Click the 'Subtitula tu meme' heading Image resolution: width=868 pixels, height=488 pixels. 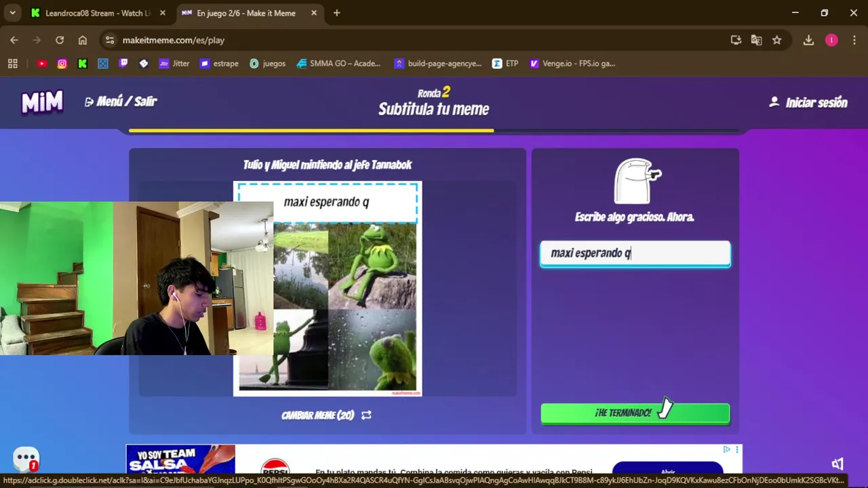pos(434,109)
